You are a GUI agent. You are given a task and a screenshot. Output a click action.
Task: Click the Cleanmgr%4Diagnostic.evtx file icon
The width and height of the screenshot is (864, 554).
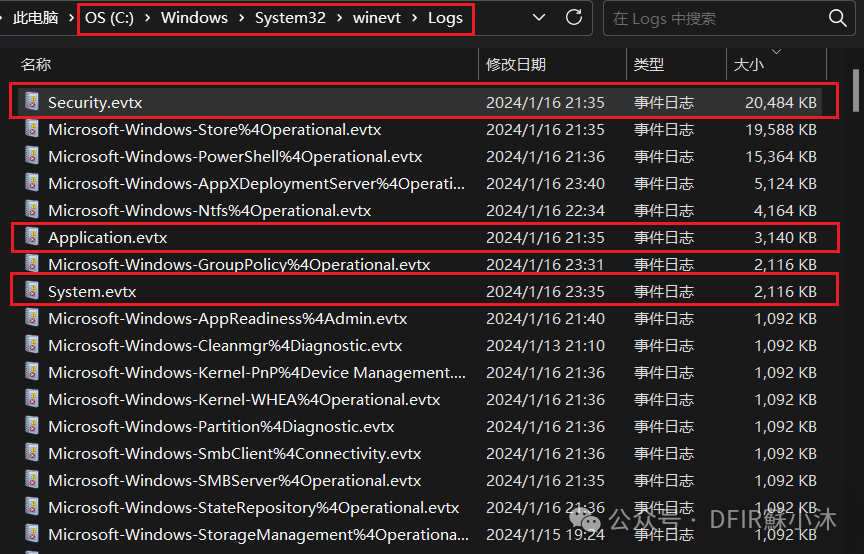pyautogui.click(x=32, y=345)
